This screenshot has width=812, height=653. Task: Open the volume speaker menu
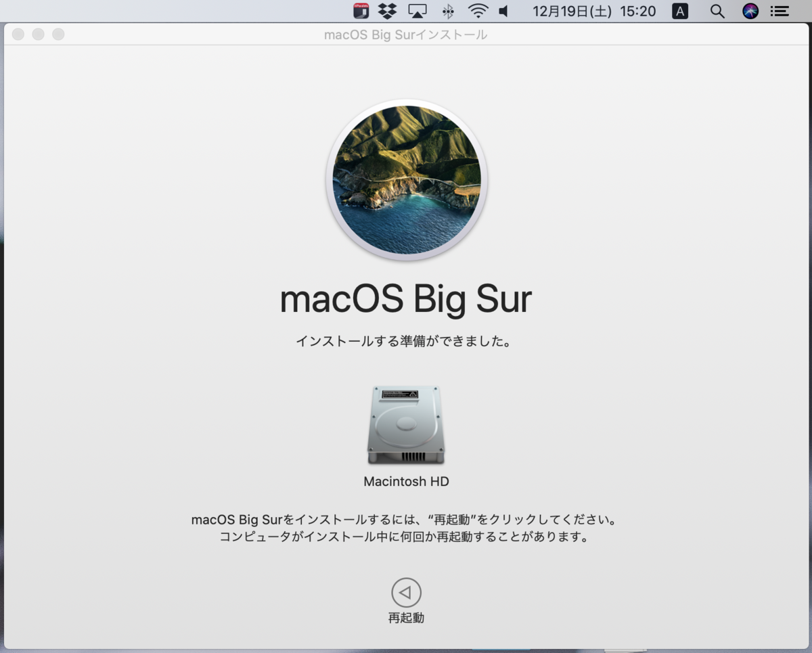point(504,11)
